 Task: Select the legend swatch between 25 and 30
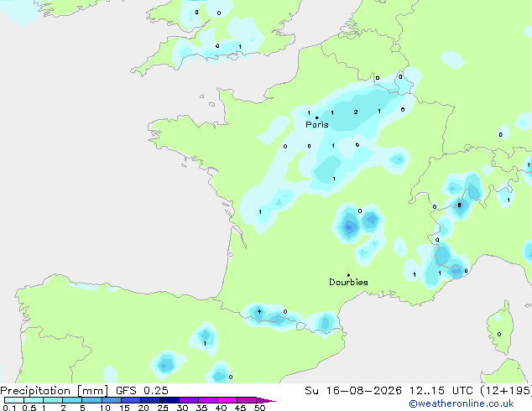pyautogui.click(x=170, y=400)
